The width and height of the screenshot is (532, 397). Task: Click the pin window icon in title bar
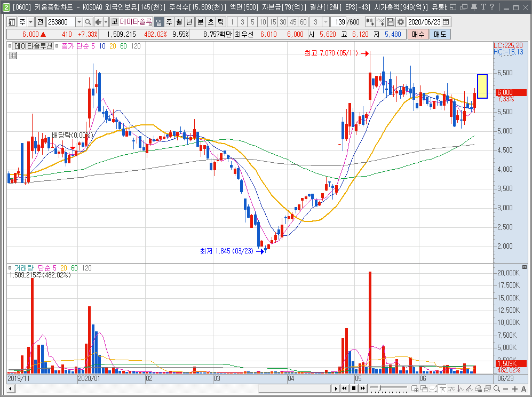coord(474,7)
